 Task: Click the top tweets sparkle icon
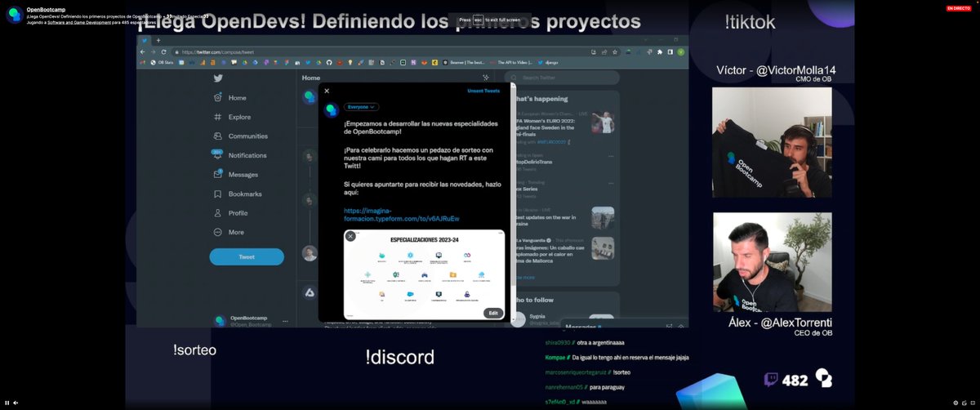[486, 78]
